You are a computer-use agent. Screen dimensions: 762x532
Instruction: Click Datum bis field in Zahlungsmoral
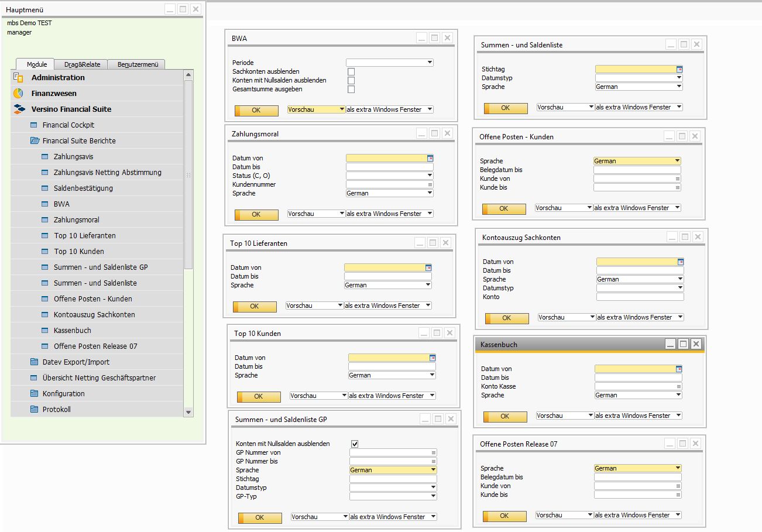coord(390,167)
